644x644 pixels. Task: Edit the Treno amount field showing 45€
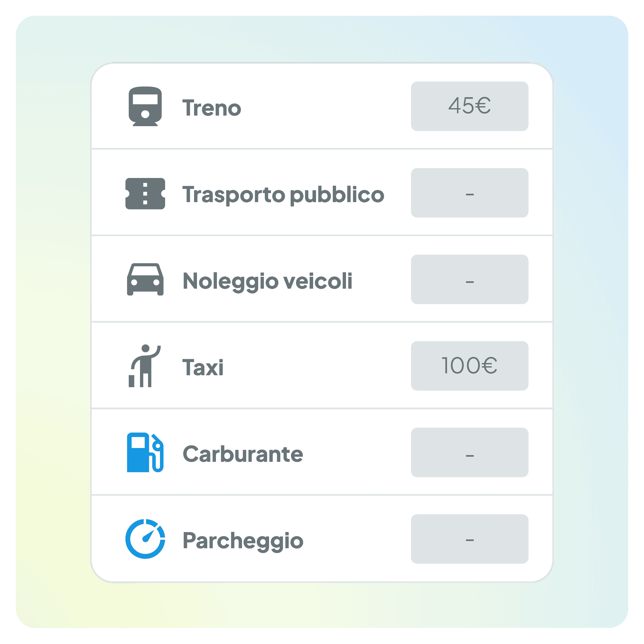click(470, 106)
